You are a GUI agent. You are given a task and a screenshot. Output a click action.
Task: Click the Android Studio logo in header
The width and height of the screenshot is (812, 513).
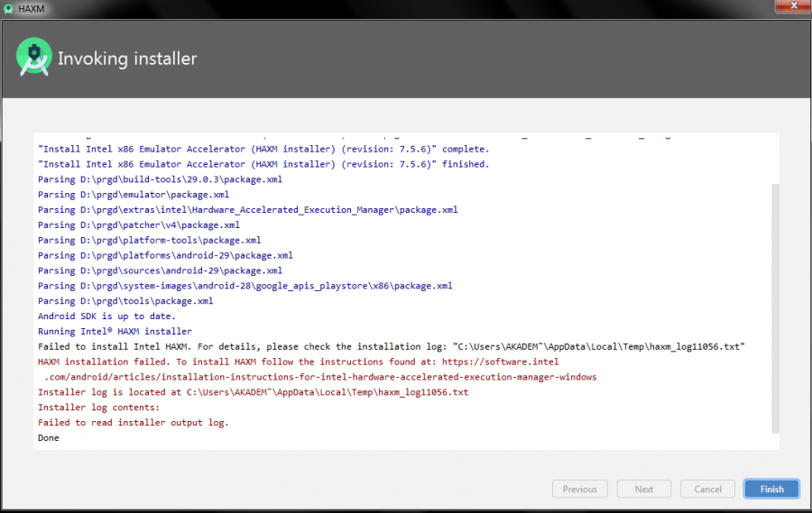[34, 57]
